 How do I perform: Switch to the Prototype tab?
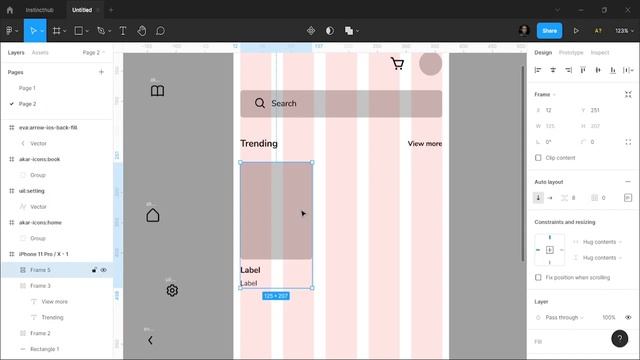tap(571, 52)
